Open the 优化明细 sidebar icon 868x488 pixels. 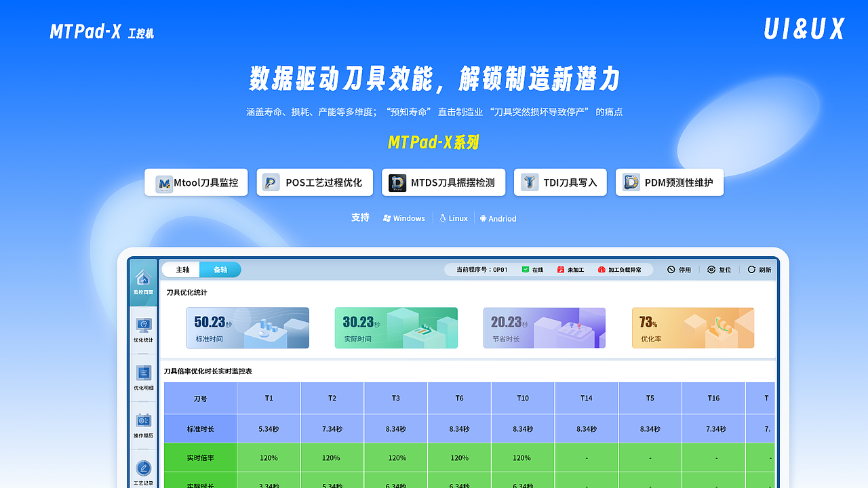pyautogui.click(x=143, y=373)
